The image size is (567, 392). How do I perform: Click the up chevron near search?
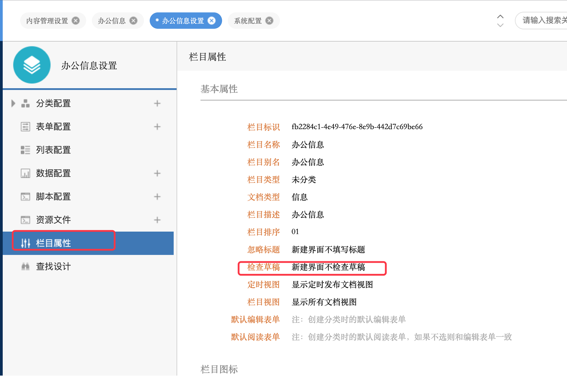500,16
